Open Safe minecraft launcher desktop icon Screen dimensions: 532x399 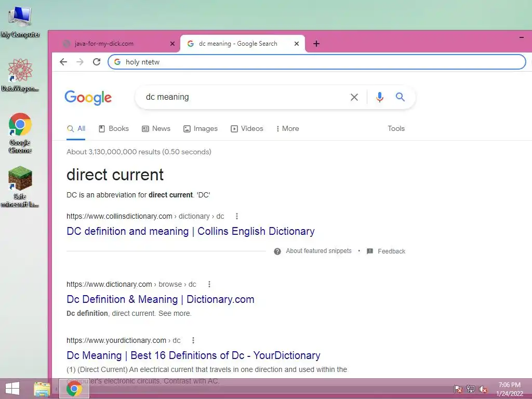coord(20,187)
